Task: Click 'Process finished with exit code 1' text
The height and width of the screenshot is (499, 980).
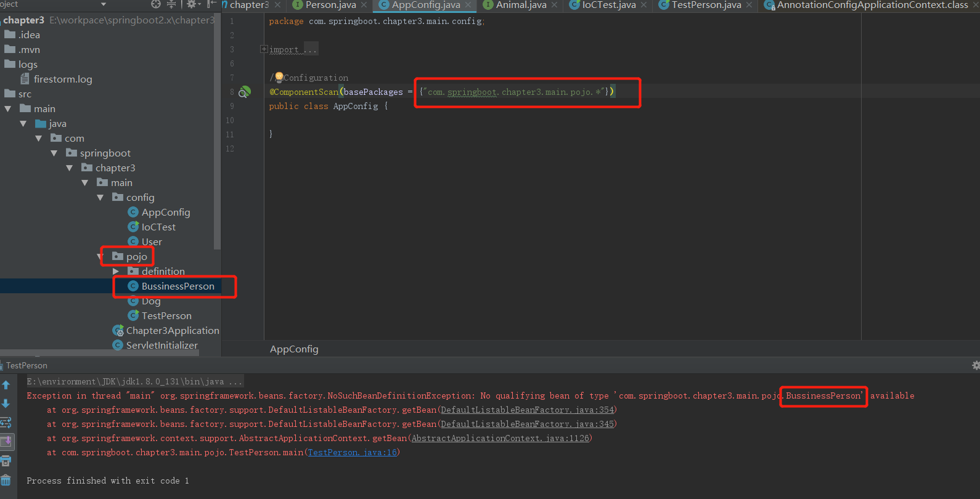Action: click(x=108, y=481)
